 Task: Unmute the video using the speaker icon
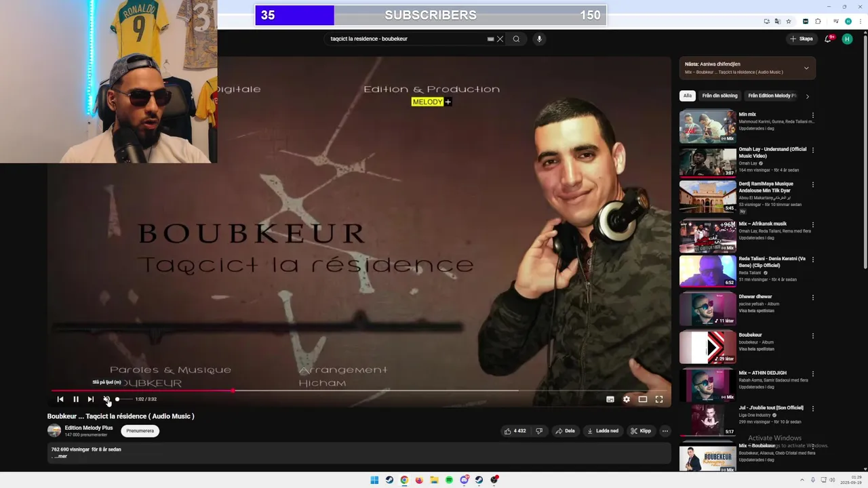pyautogui.click(x=106, y=399)
